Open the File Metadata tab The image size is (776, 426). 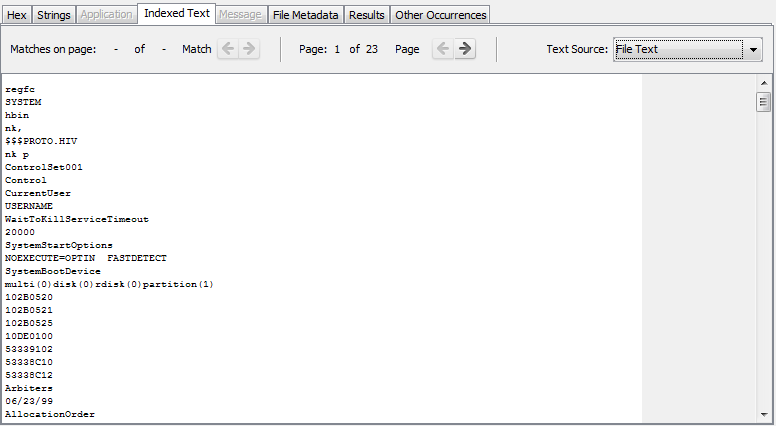pyautogui.click(x=306, y=15)
